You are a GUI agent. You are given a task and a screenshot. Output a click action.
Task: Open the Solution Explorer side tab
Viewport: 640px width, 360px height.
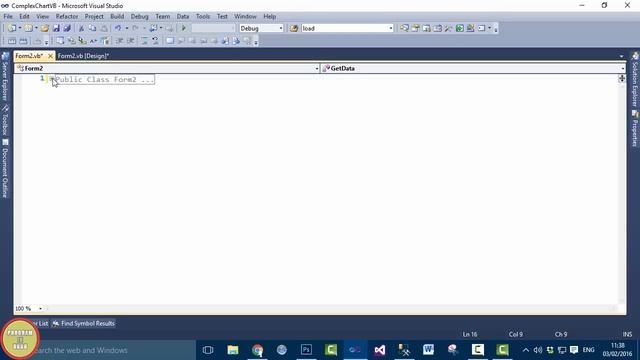click(x=635, y=79)
